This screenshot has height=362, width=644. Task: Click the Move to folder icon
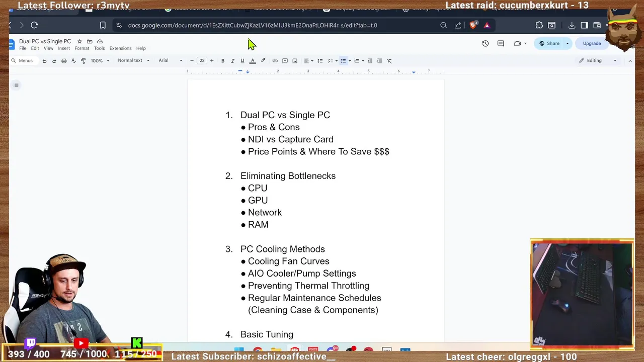(x=90, y=41)
